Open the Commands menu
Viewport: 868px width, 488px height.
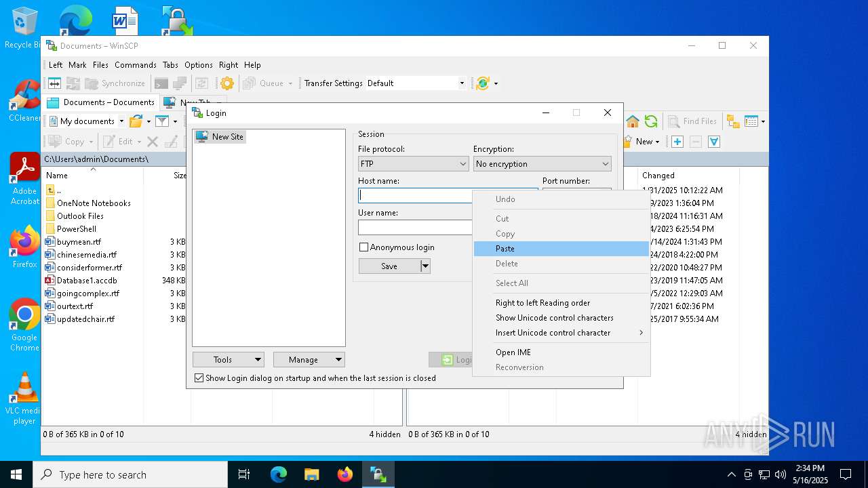(135, 65)
